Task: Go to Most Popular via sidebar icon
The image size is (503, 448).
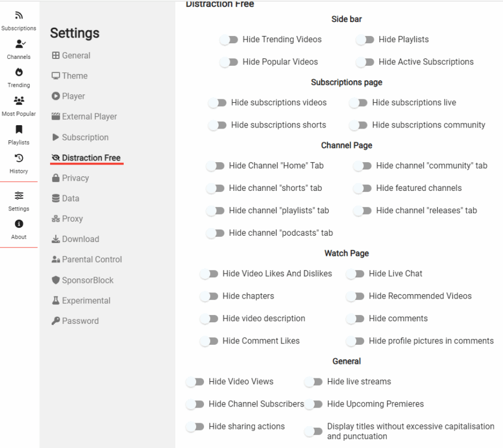Action: [x=19, y=102]
